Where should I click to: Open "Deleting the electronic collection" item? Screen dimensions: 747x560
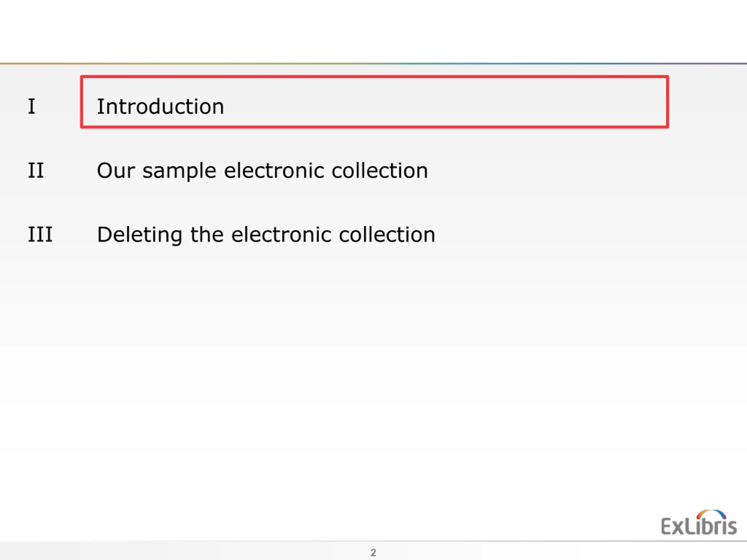click(x=266, y=235)
